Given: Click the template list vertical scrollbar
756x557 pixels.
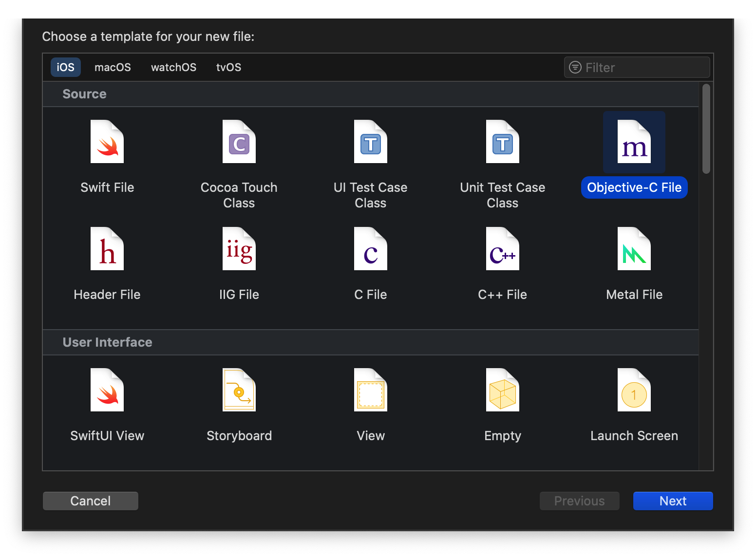Looking at the screenshot, I should tap(706, 129).
